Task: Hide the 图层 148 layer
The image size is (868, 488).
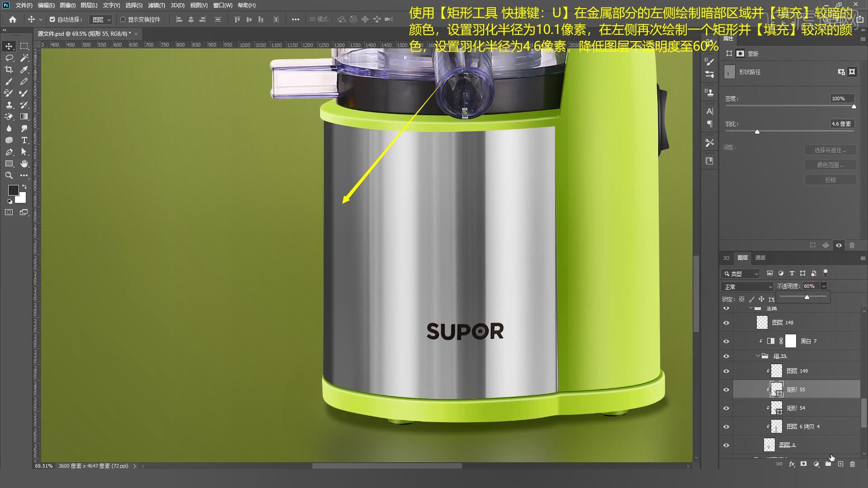Action: tap(726, 323)
